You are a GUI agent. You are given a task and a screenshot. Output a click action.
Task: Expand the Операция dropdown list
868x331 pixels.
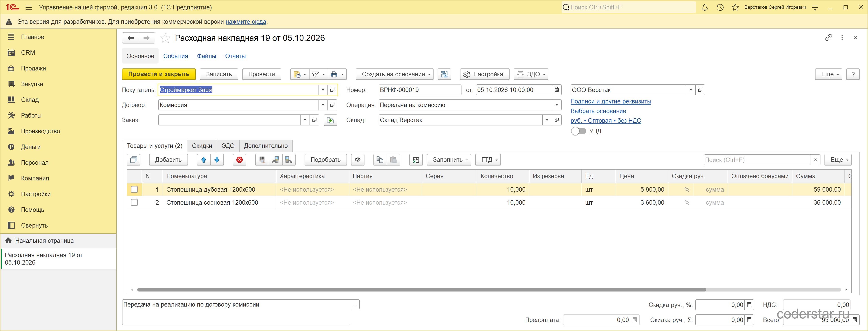(x=557, y=105)
